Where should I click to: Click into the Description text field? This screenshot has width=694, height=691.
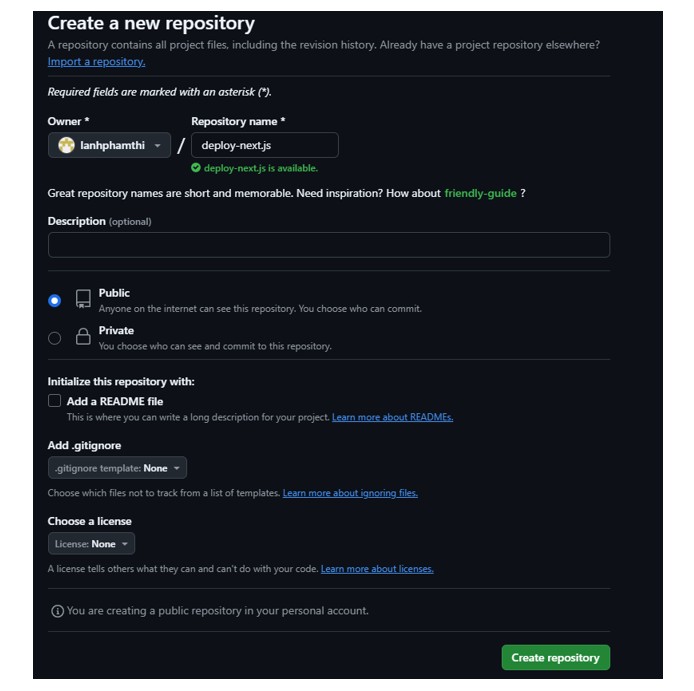[329, 245]
